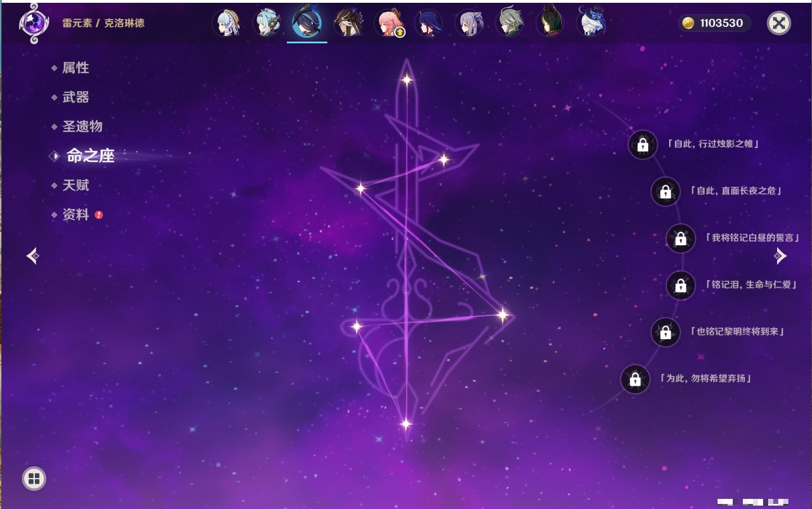Switch to the Cyno character avatar
The image size is (812, 509).
tap(348, 23)
